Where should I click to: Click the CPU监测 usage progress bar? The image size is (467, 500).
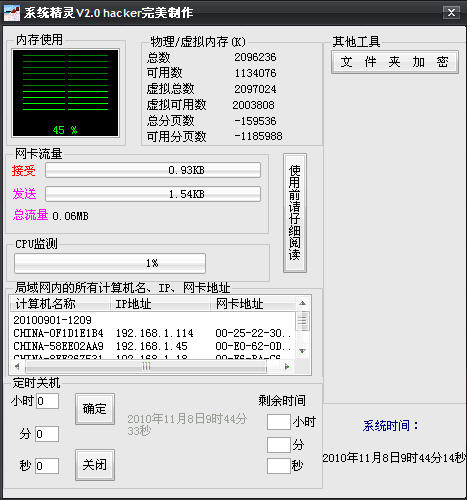click(110, 263)
